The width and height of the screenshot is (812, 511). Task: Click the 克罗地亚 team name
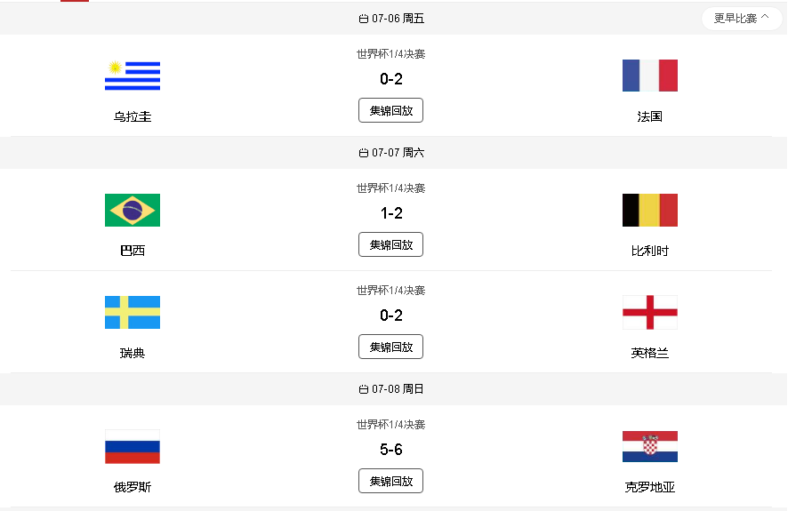click(650, 487)
